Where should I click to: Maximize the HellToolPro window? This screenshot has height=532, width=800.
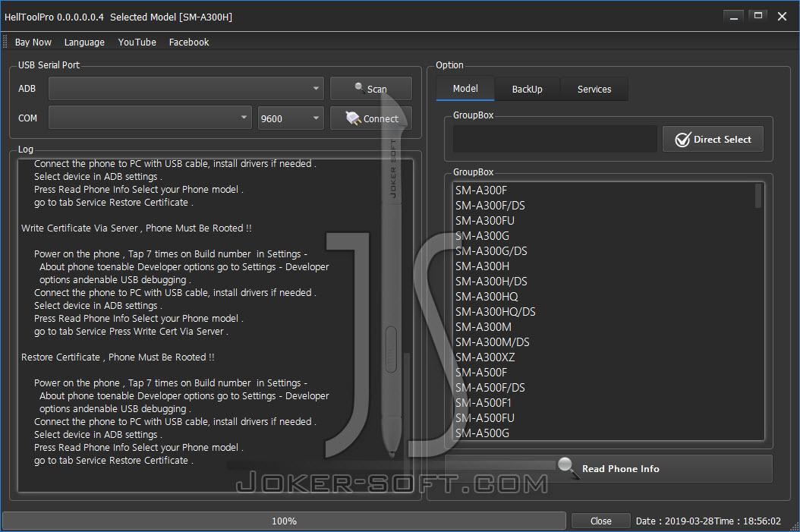click(758, 17)
